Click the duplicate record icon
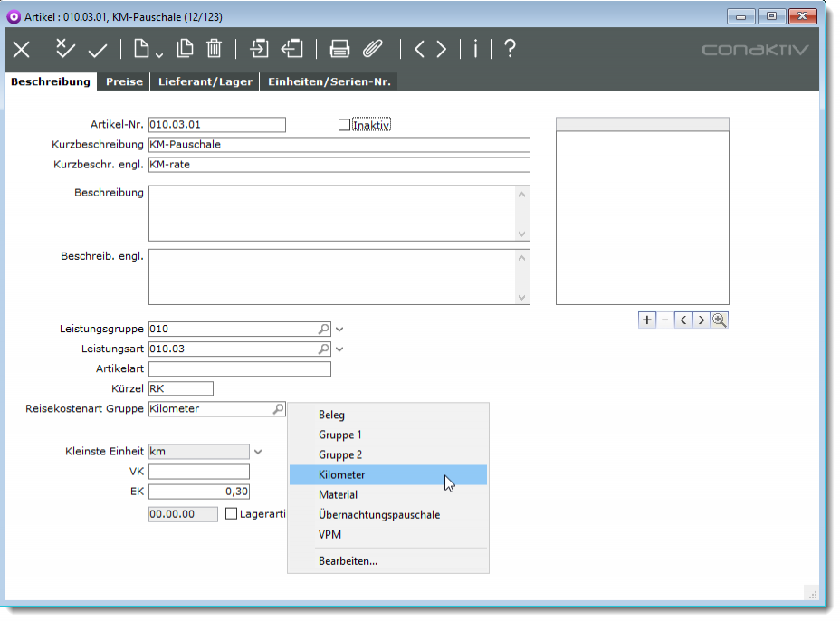 tap(185, 50)
